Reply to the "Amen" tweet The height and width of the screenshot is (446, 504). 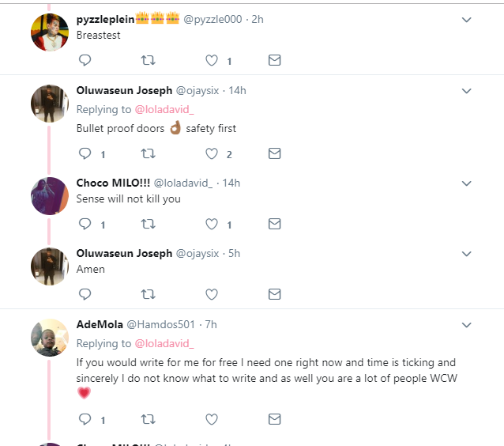tap(85, 294)
